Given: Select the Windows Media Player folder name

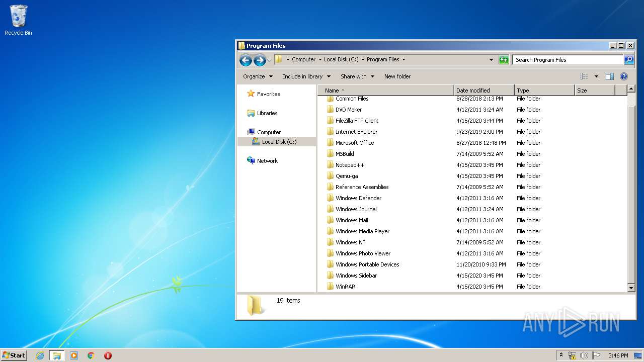Looking at the screenshot, I should pyautogui.click(x=362, y=231).
